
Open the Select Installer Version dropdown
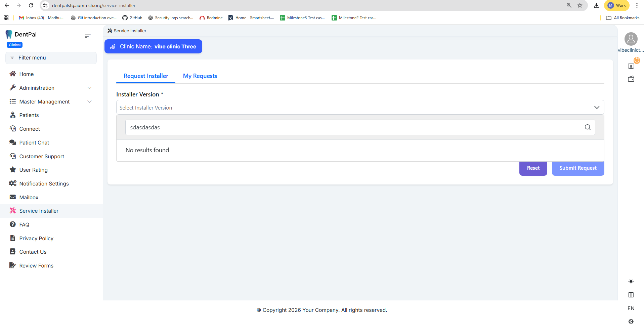pos(360,108)
